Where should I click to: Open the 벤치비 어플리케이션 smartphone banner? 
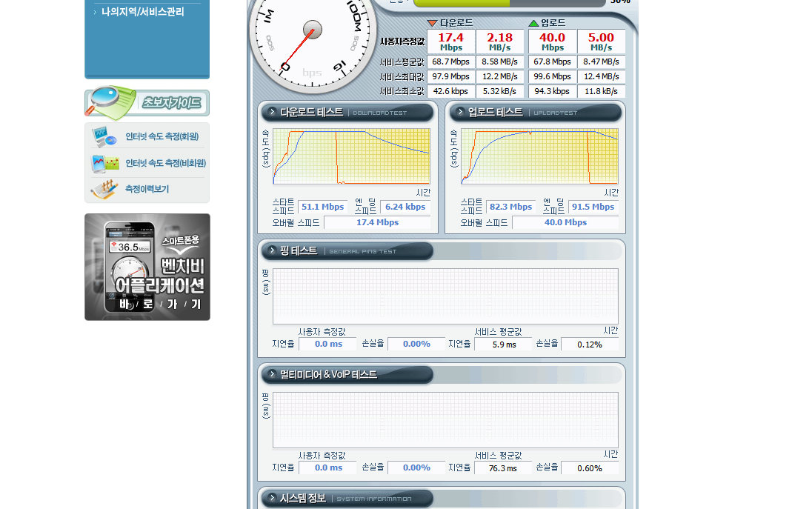[x=147, y=267]
